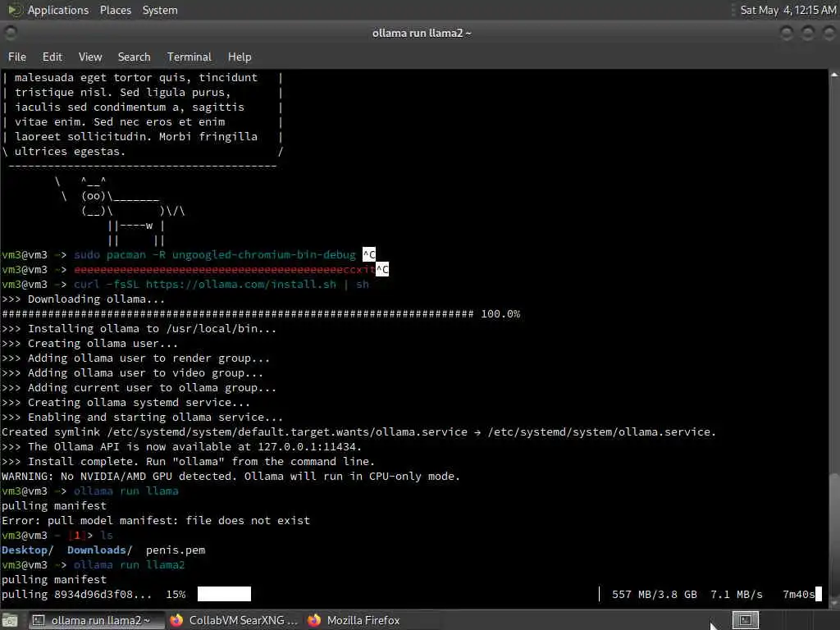Click the Applications logo icon
Viewport: 840px width, 630px height.
click(15, 10)
